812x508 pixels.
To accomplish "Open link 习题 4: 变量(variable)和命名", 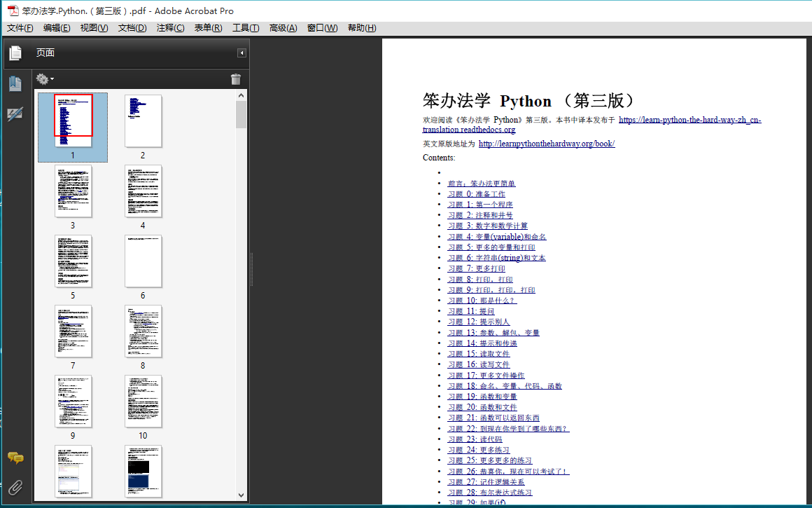I will 496,237.
